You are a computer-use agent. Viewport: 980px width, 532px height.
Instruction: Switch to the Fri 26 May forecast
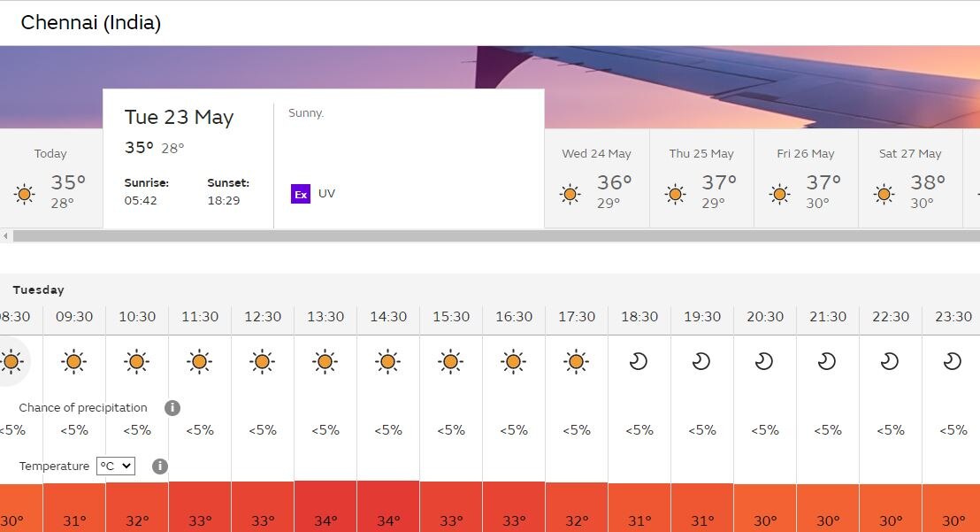coord(806,179)
